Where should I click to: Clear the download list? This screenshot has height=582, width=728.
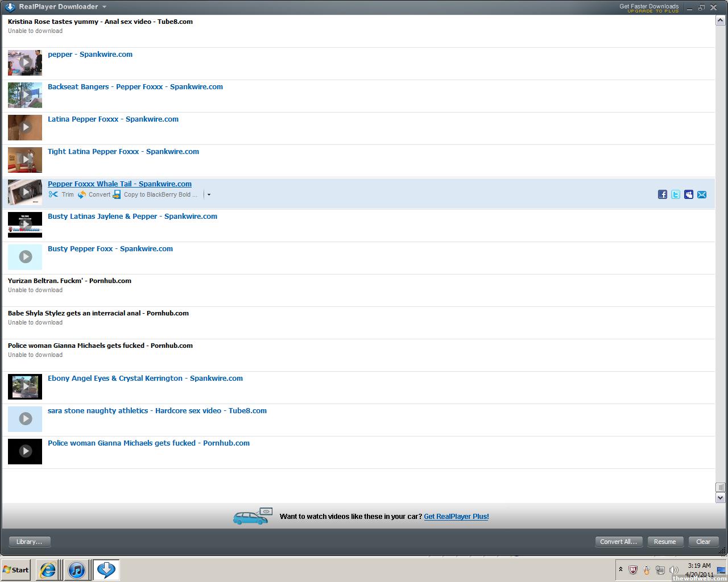point(704,542)
